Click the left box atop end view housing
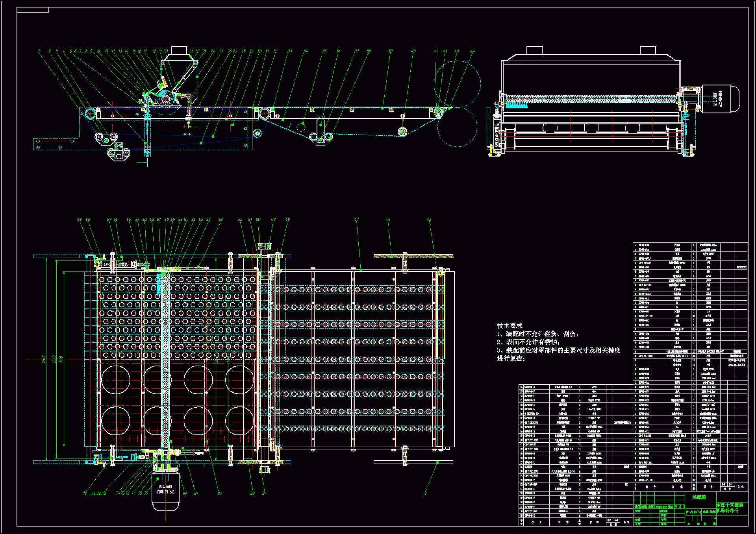 coord(534,50)
